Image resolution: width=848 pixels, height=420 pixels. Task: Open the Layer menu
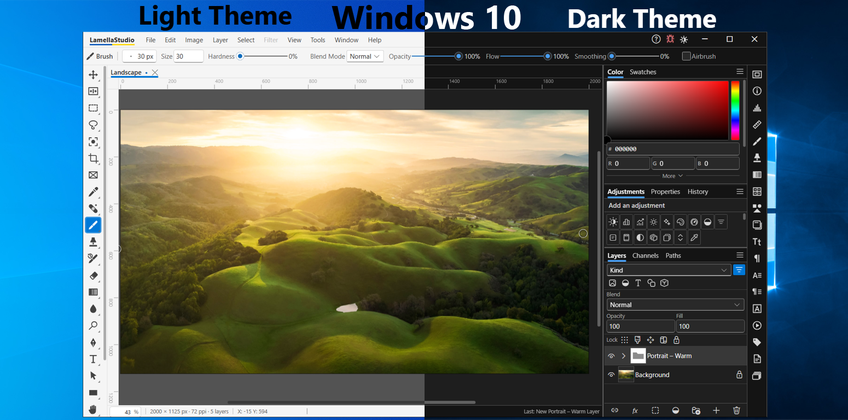220,40
